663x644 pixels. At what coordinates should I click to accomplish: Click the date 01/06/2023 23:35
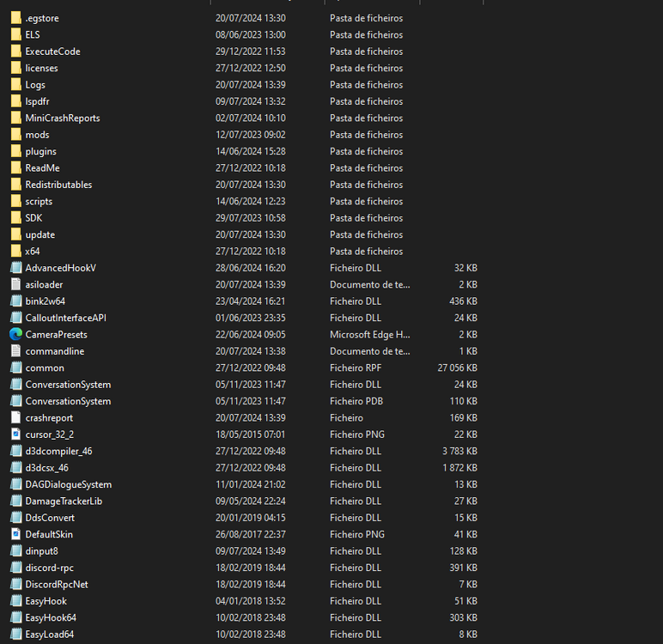[x=250, y=318]
